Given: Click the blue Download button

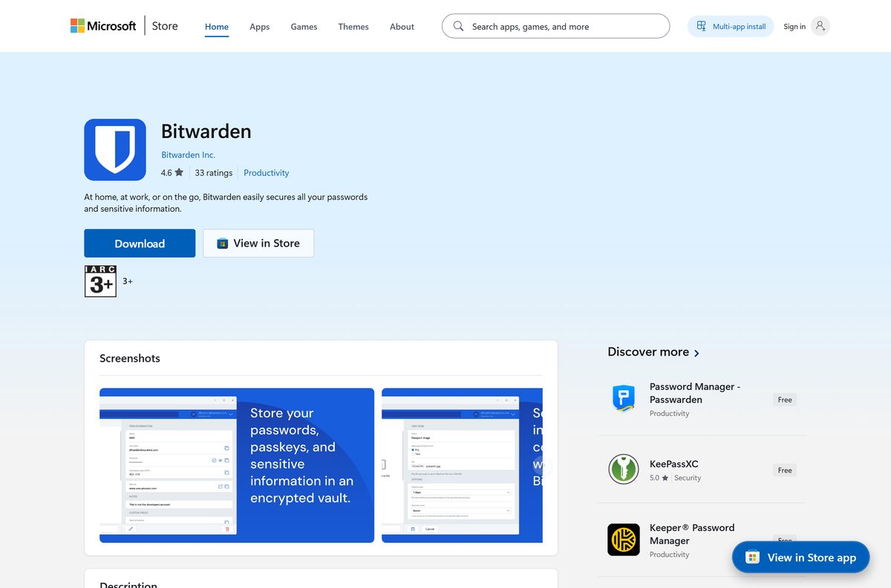Looking at the screenshot, I should [140, 244].
